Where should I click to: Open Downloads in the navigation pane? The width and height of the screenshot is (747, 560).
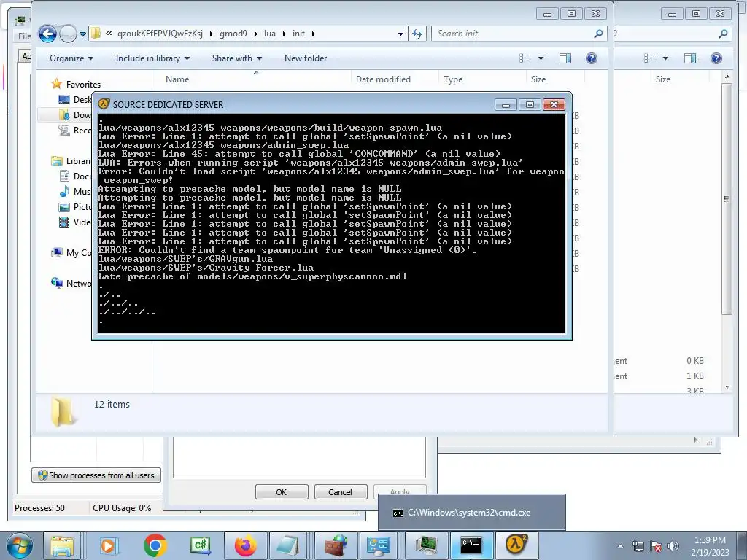pyautogui.click(x=75, y=114)
